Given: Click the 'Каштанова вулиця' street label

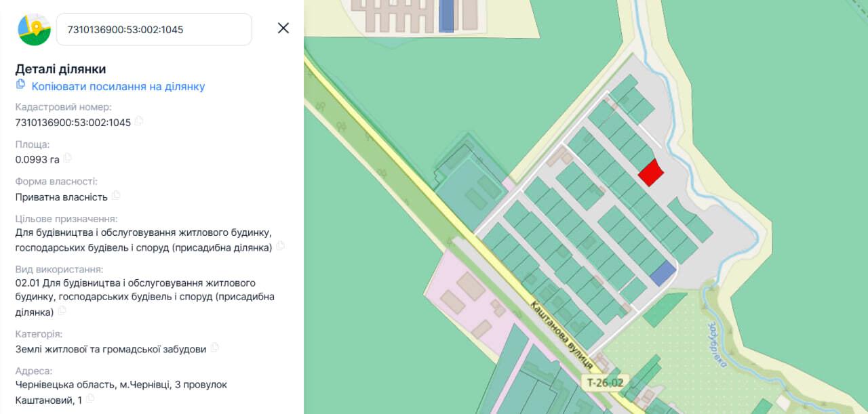Looking at the screenshot, I should pos(561,335).
